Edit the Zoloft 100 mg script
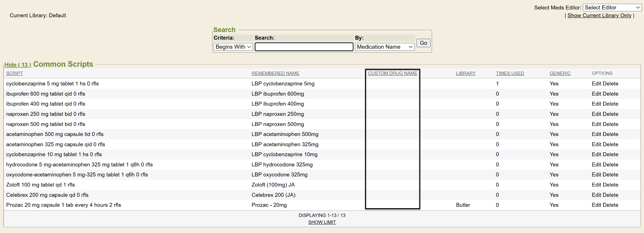The height and width of the screenshot is (233, 644). pyautogui.click(x=597, y=185)
